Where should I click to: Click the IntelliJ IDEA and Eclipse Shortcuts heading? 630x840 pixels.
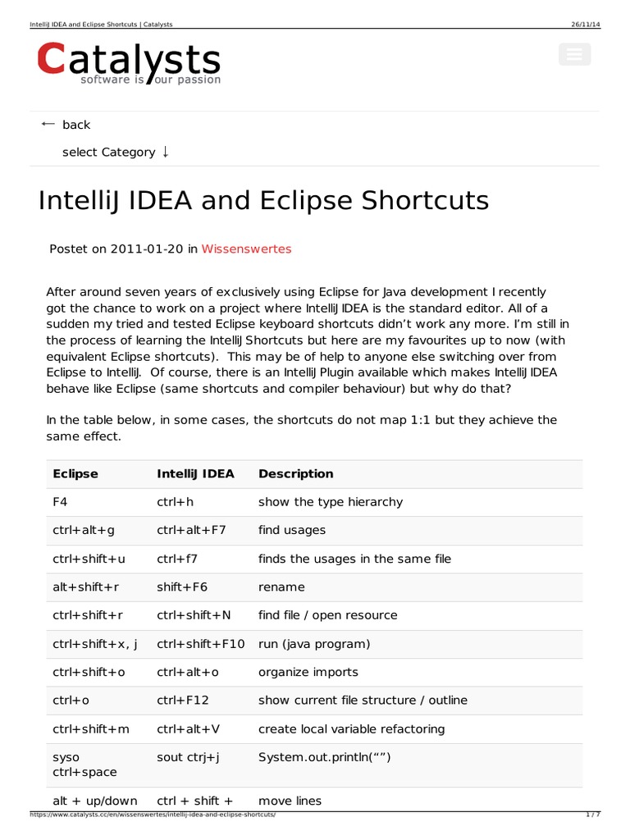point(263,201)
